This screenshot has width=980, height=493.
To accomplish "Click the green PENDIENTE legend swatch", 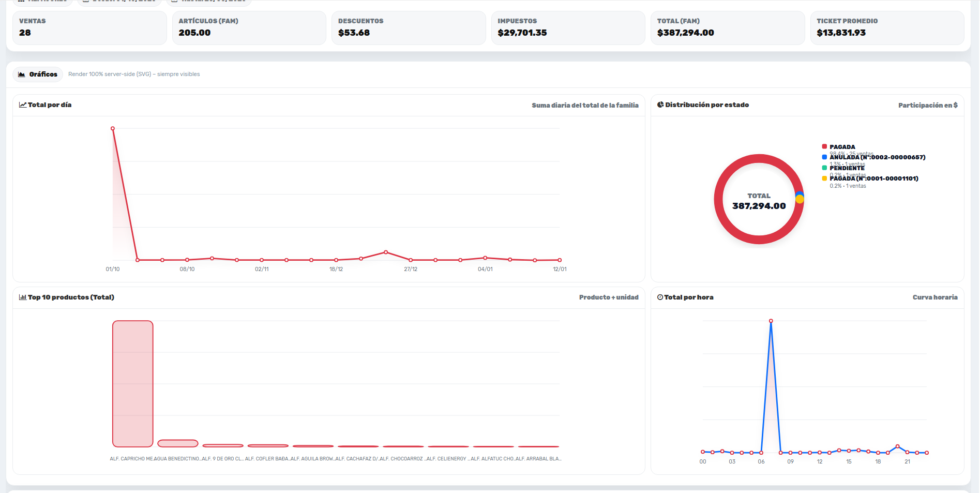I will [824, 168].
